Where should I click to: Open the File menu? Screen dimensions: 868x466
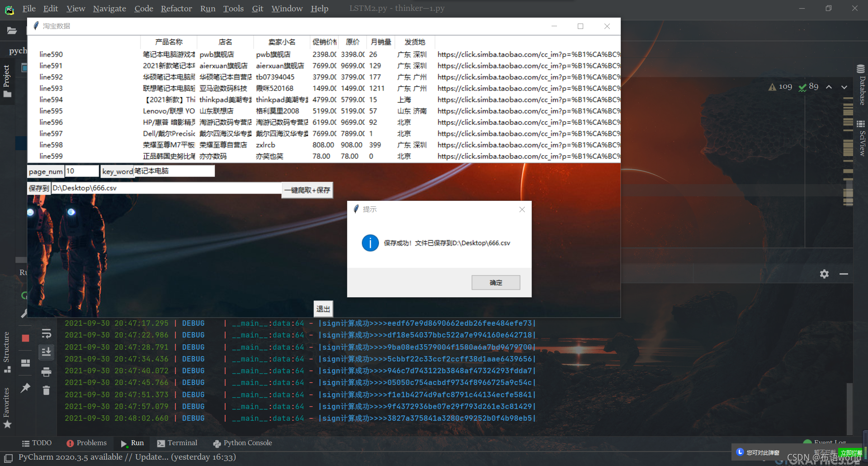(29, 9)
